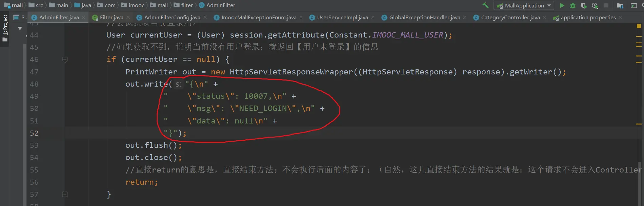
Task: Click the src breadcrumb folder
Action: (36, 5)
